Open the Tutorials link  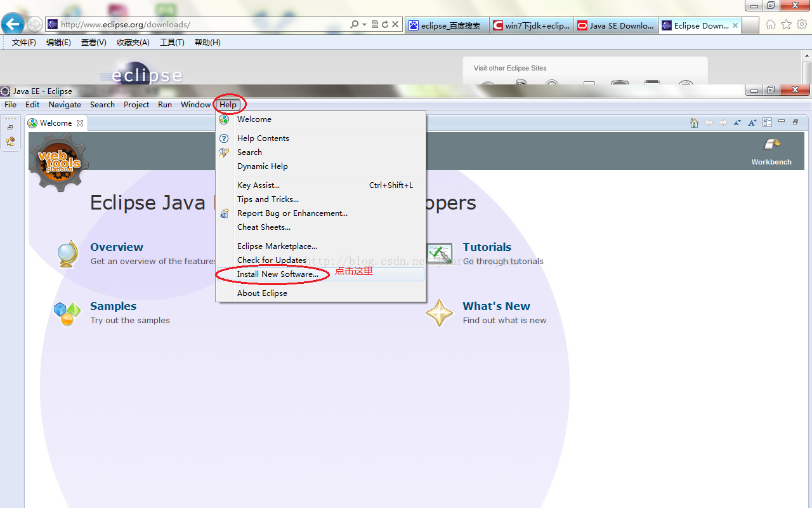(x=487, y=247)
